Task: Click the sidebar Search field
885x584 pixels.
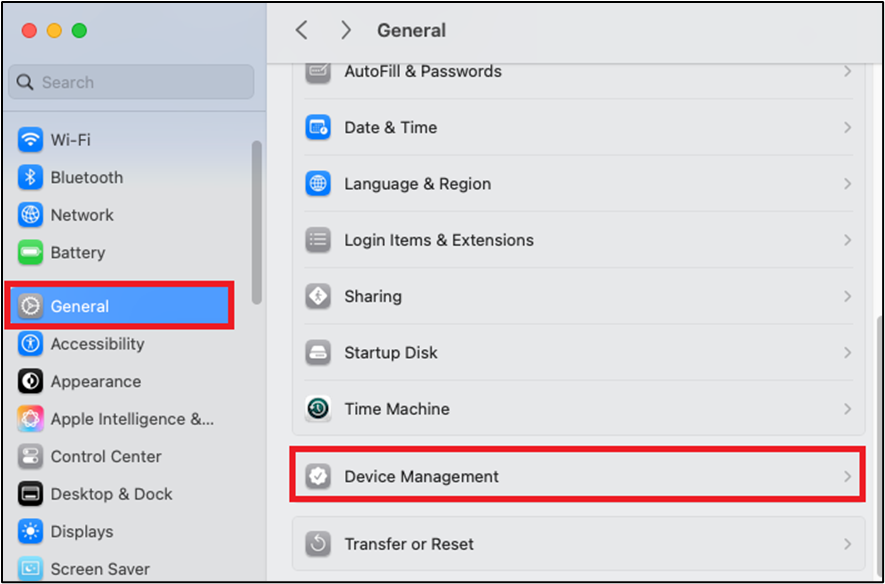Action: point(132,82)
